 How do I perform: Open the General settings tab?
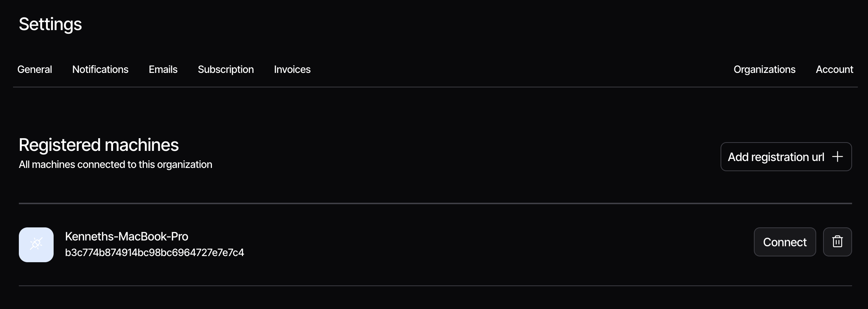point(35,69)
